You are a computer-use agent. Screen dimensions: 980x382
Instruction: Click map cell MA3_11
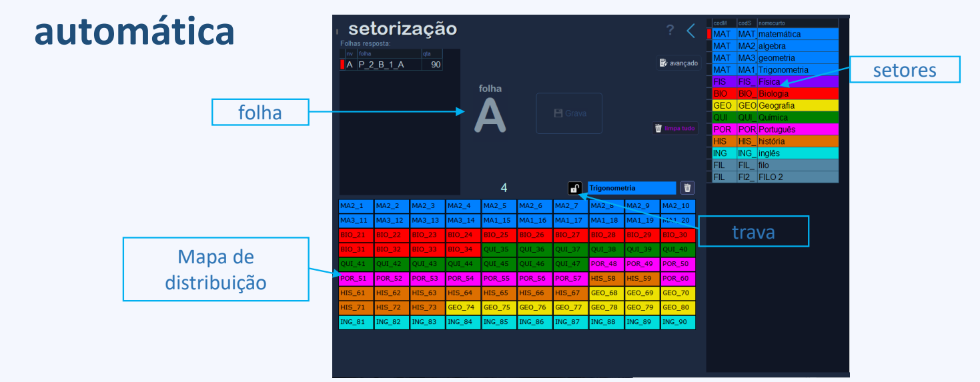pyautogui.click(x=356, y=220)
